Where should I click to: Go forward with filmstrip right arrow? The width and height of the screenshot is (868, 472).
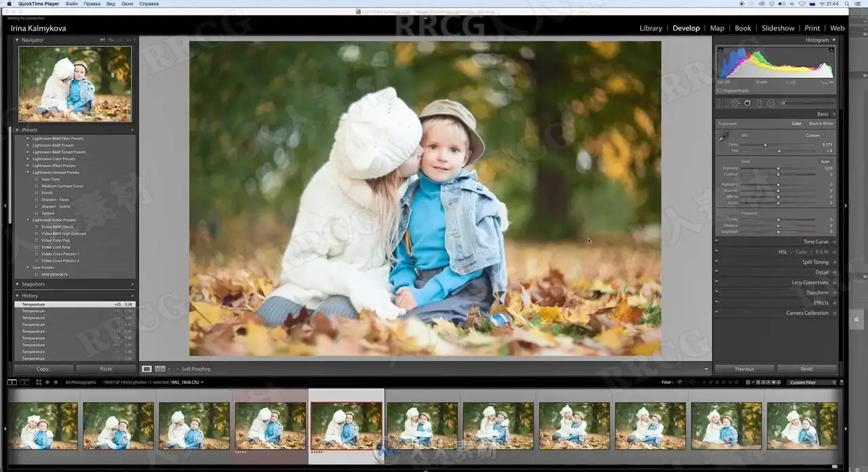(56, 382)
